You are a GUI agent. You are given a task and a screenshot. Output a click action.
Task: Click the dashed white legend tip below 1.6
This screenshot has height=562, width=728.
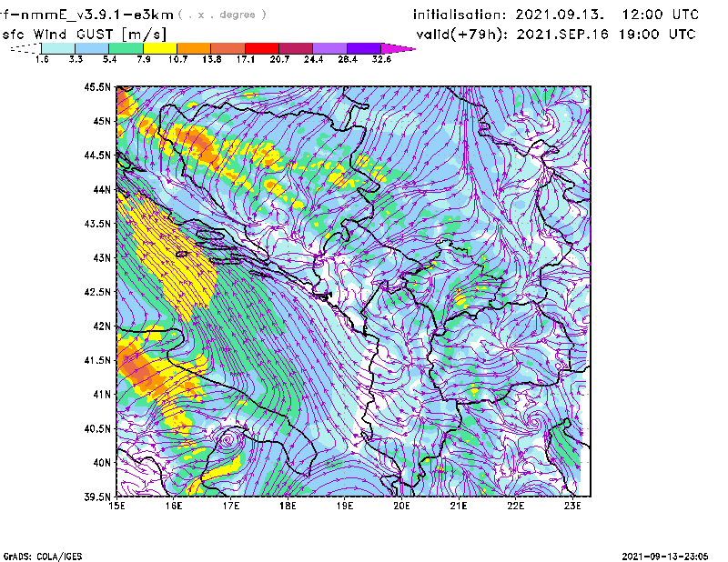coord(25,48)
